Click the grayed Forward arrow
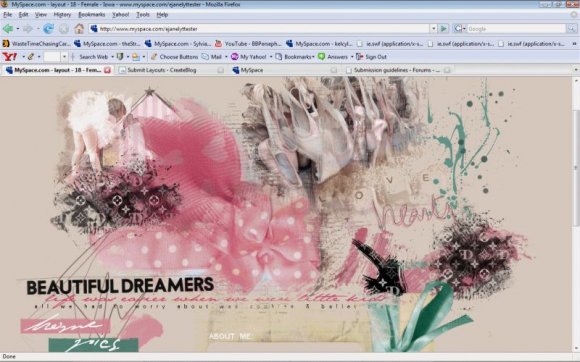580x362 pixels. tap(28, 28)
